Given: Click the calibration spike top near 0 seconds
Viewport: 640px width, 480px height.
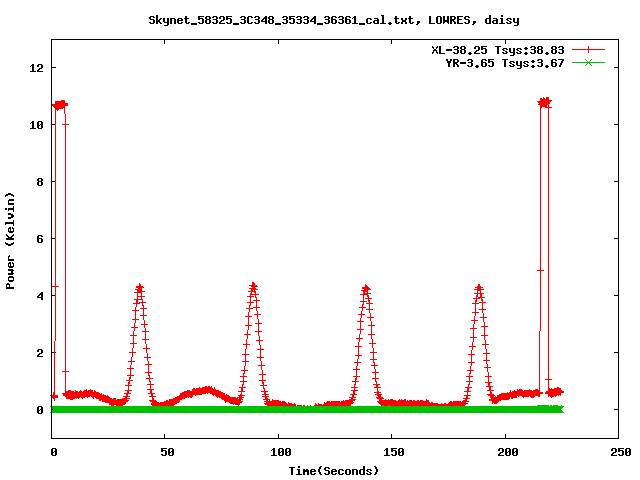Looking at the screenshot, I should (60, 105).
